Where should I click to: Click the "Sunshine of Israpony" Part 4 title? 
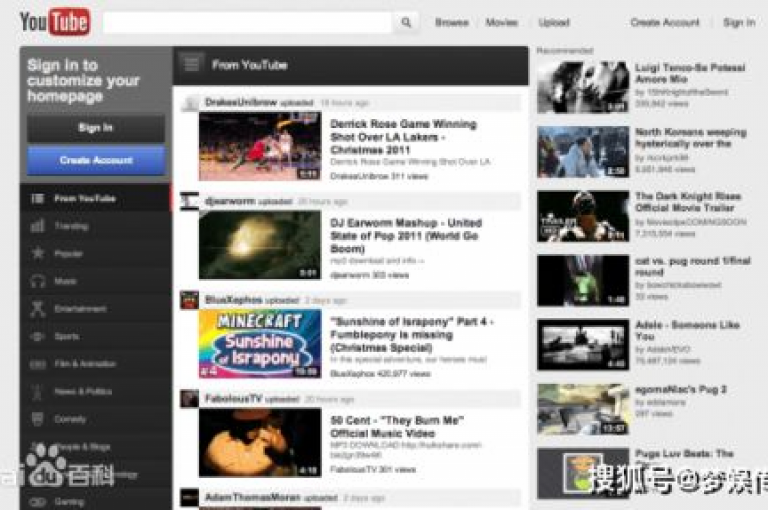[x=412, y=335]
